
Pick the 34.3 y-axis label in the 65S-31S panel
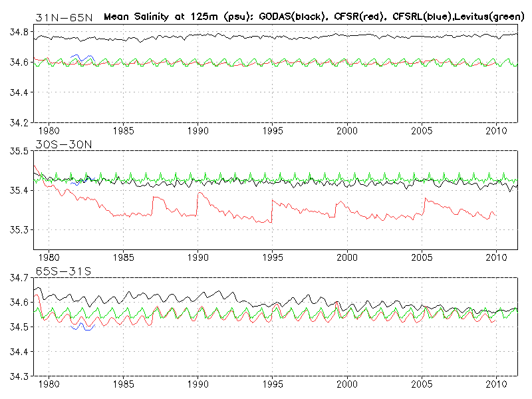(19, 376)
